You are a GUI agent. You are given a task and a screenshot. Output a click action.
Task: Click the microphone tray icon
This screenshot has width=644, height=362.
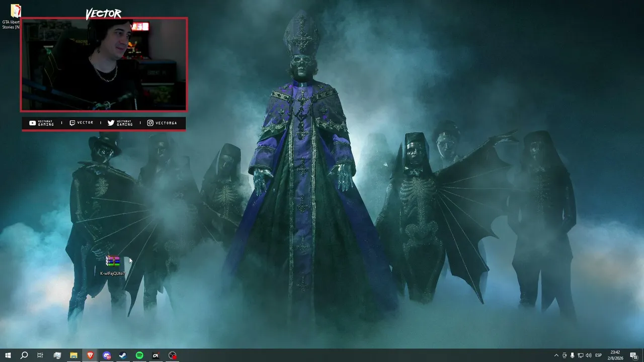pyautogui.click(x=573, y=355)
